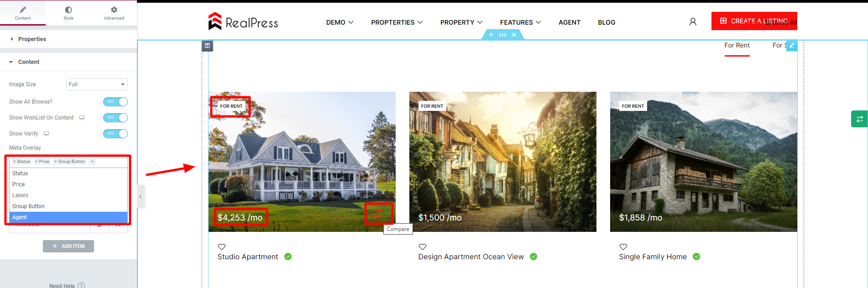Expand the Properties section
868x288 pixels.
[x=32, y=39]
